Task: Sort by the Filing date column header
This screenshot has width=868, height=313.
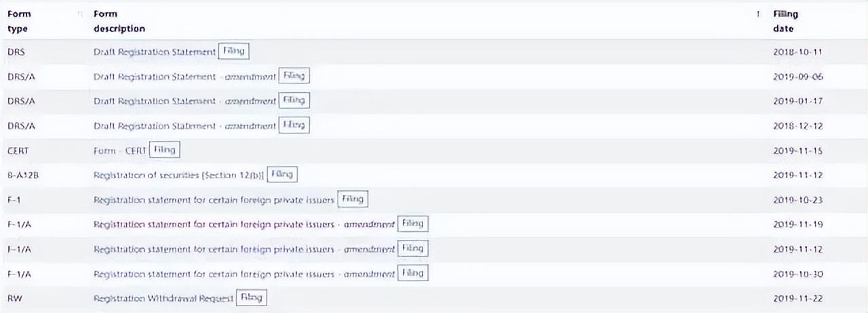Action: [785, 21]
